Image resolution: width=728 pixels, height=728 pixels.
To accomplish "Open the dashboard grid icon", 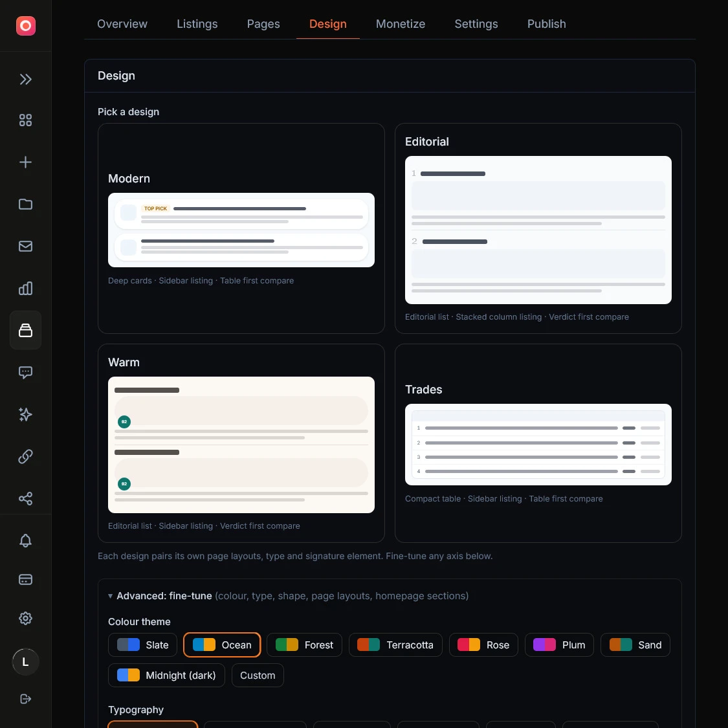I will 25,120.
